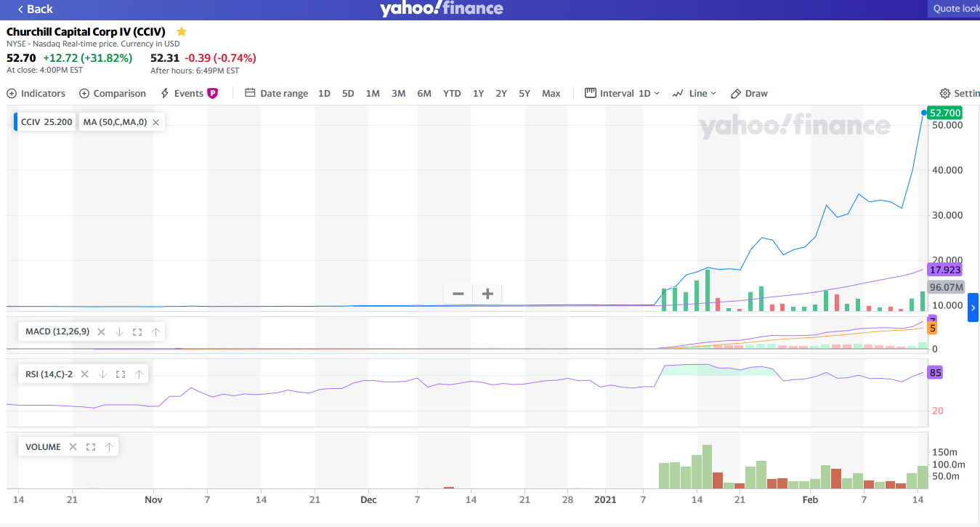Click the after-hours price 52.31
The image size is (980, 527).
click(164, 58)
